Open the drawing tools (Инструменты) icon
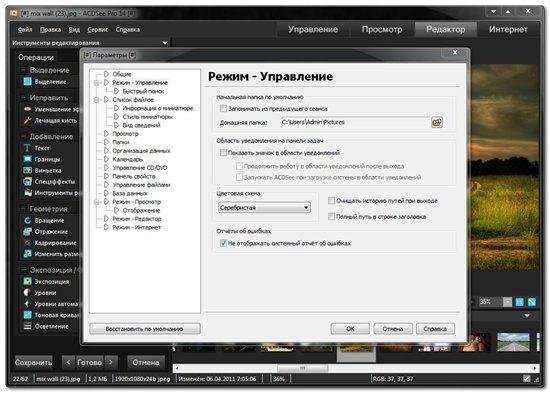This screenshot has width=550, height=393. [27, 193]
